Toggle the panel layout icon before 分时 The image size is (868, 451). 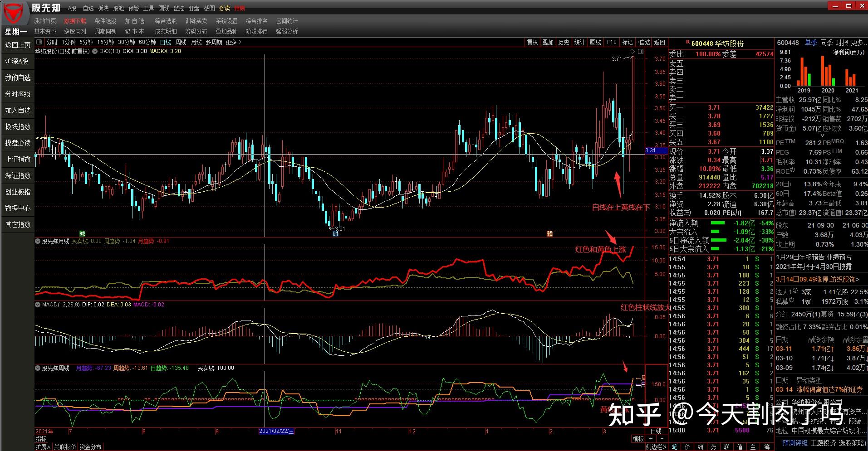coord(39,42)
